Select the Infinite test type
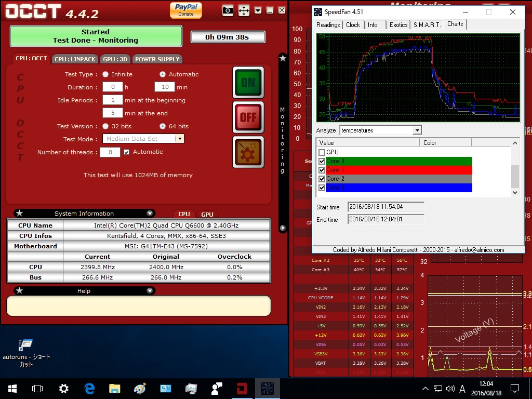The width and height of the screenshot is (532, 399). [x=105, y=74]
